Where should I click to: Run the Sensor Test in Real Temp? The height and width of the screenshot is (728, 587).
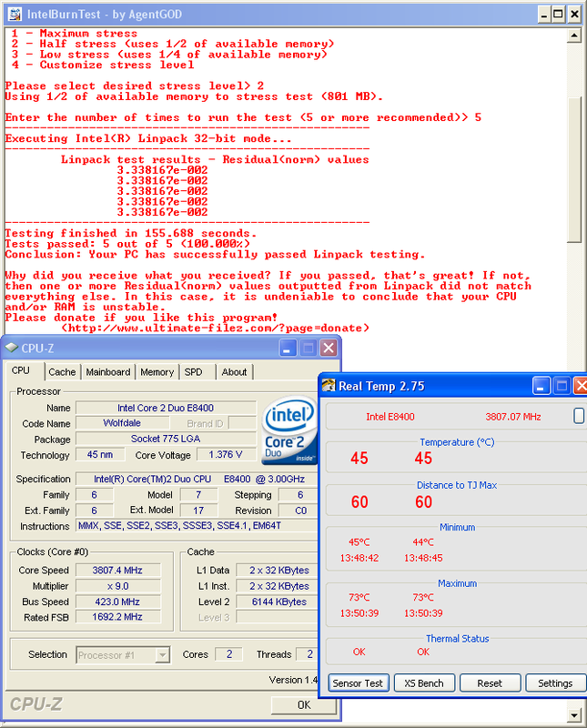358,683
